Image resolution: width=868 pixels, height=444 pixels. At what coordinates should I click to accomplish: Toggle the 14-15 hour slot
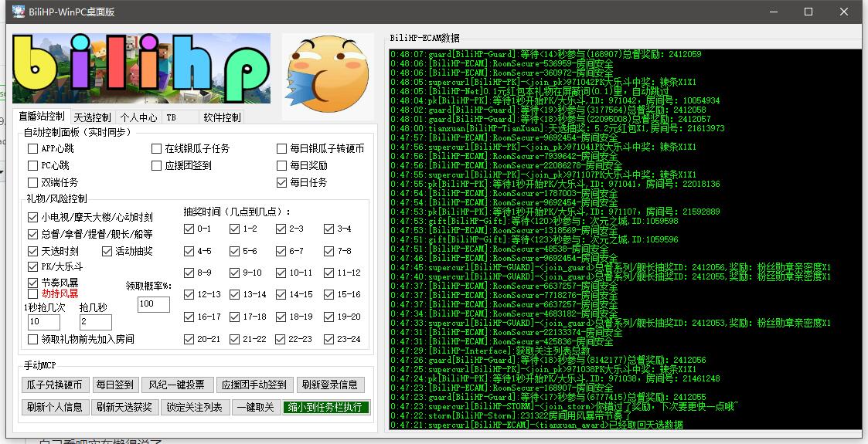point(281,294)
